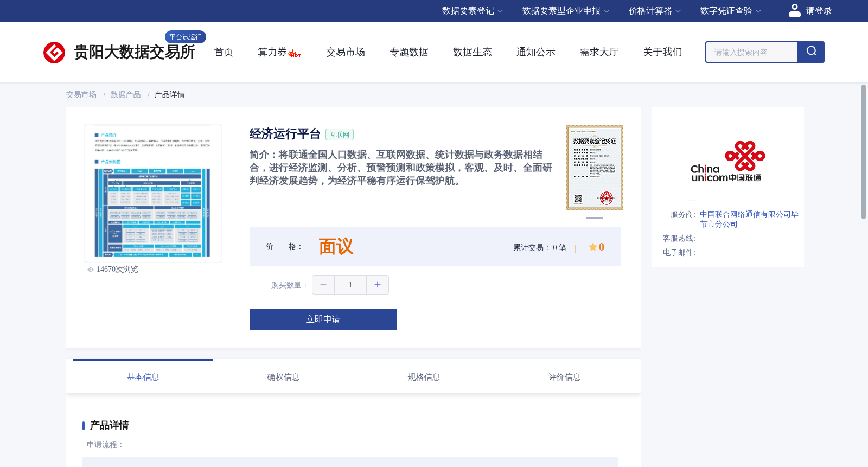Switch to the 评价信息 tab

(564, 377)
